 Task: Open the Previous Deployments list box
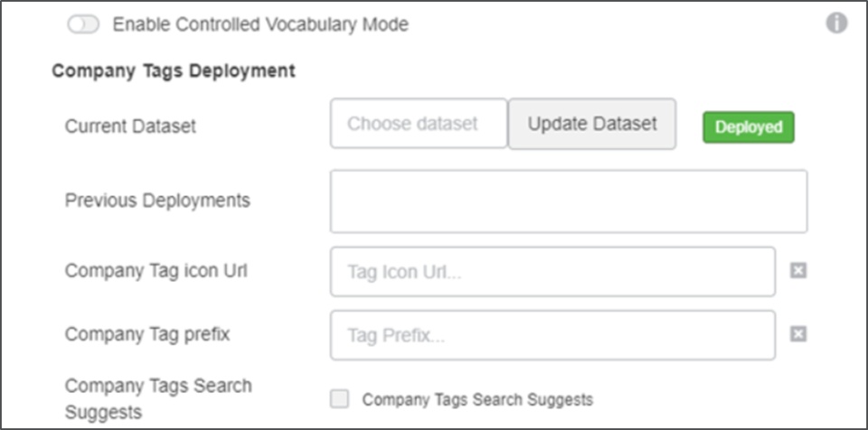point(568,201)
